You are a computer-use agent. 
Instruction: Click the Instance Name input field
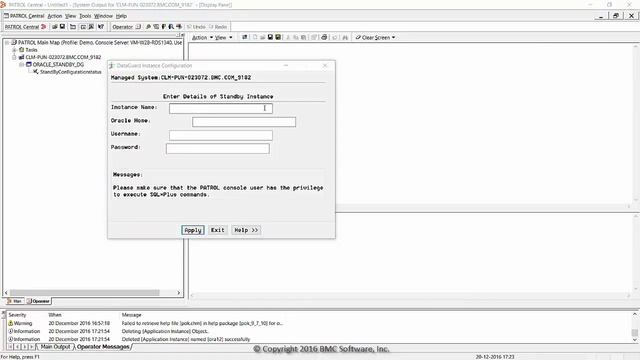(x=221, y=108)
